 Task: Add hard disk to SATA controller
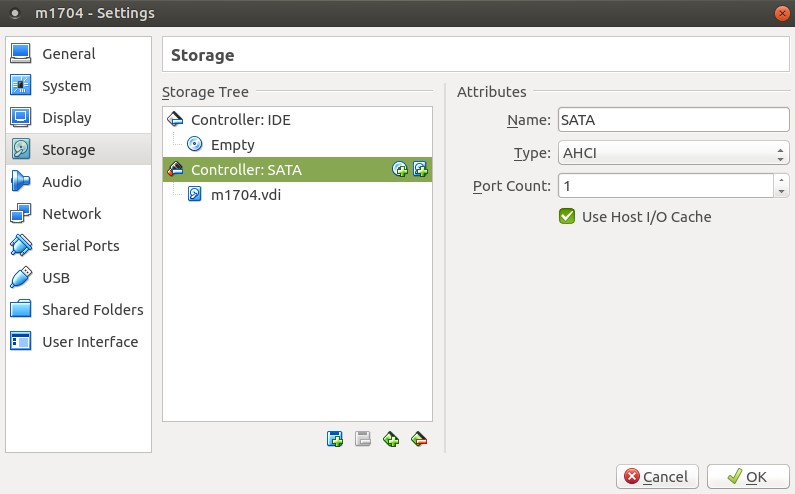pos(420,169)
